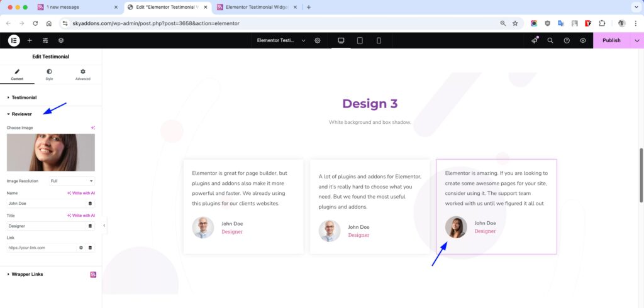This screenshot has height=308, width=644.
Task: Click the Link URL input field
Action: click(x=42, y=248)
